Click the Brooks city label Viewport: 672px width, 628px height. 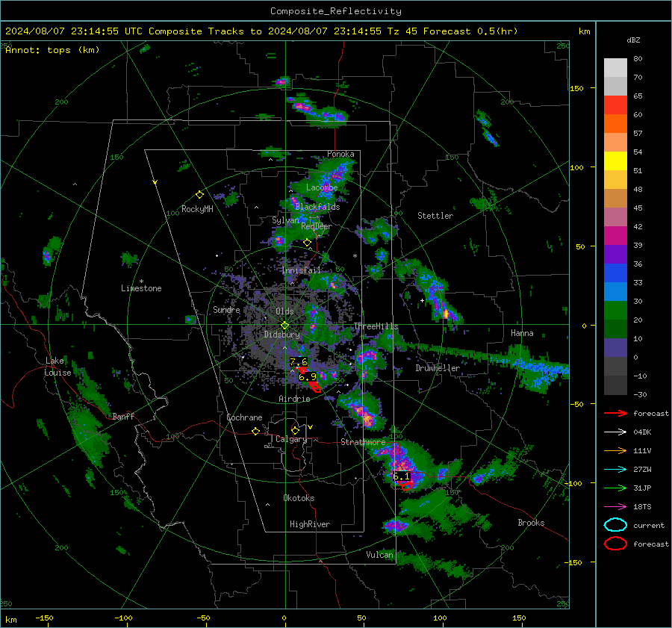(x=531, y=523)
